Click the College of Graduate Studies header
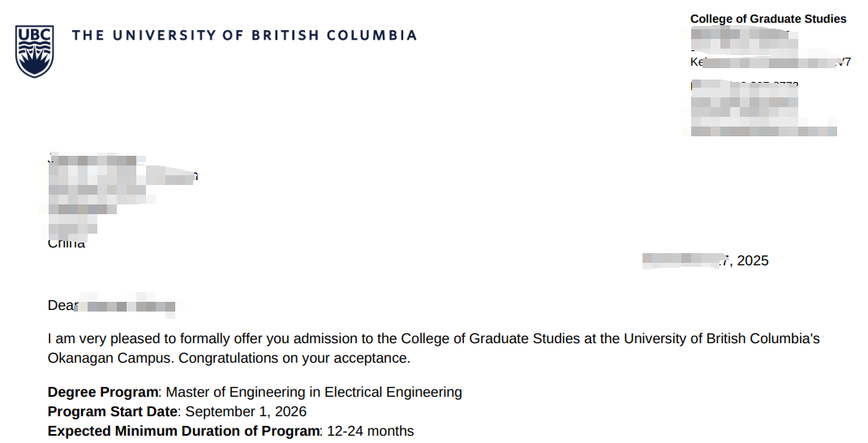Screen dimensions: 868x443 [x=767, y=19]
